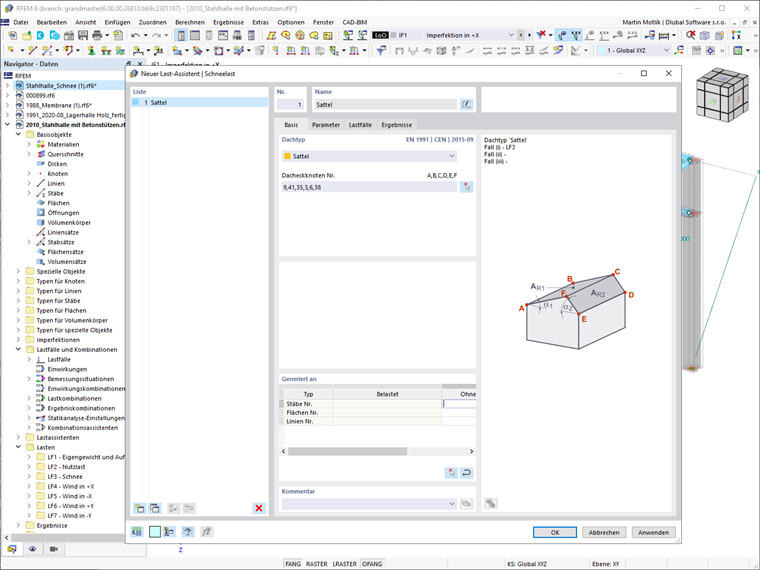Image resolution: width=760 pixels, height=570 pixels.
Task: Click the horizontal scrollbar in Generiert an table
Action: (x=348, y=451)
